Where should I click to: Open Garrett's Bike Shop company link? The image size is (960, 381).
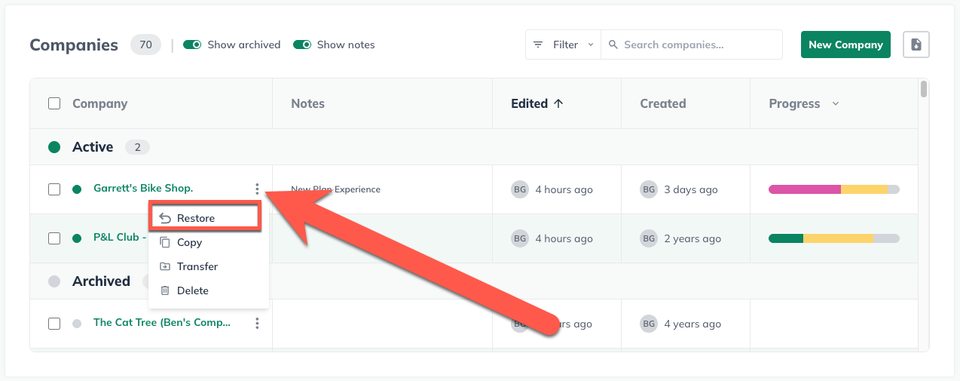click(143, 189)
